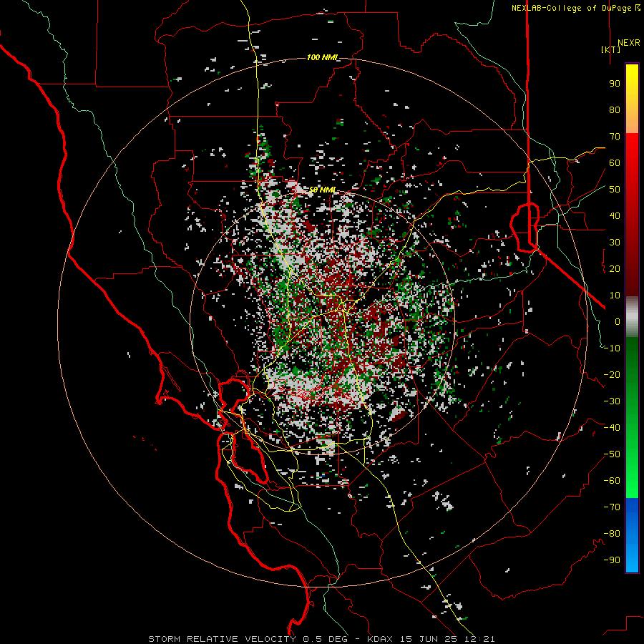This screenshot has height=644, width=644.
Task: Pick the 50 scale label
Action: tap(615, 190)
